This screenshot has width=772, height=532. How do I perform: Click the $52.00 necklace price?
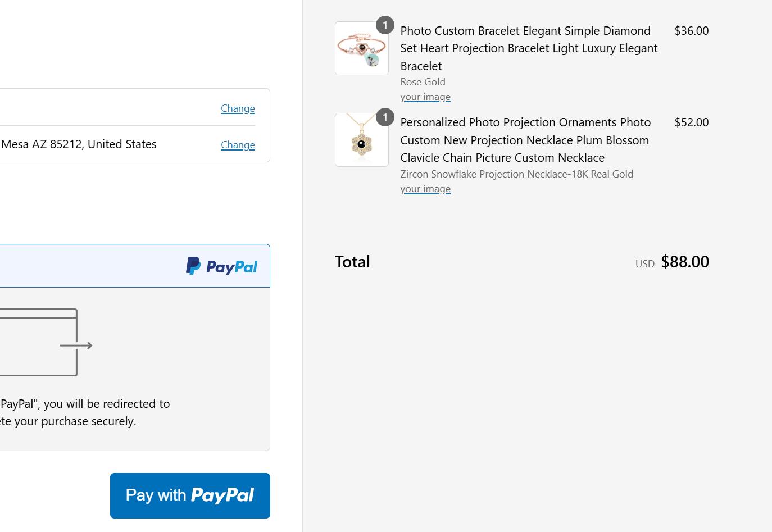click(x=692, y=122)
